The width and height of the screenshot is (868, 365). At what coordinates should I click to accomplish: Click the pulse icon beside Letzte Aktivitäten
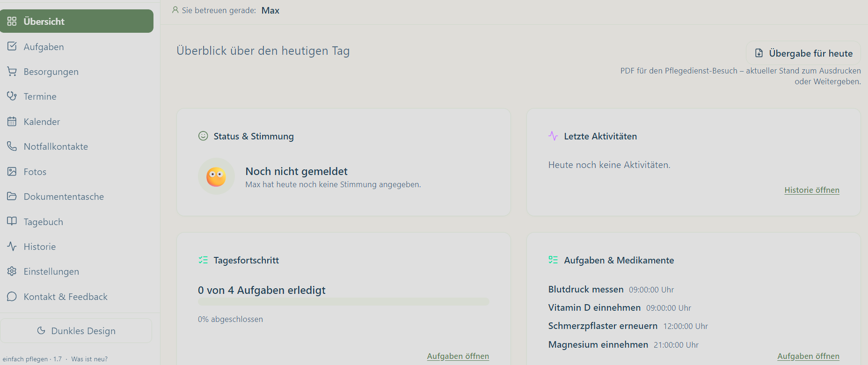coord(553,136)
